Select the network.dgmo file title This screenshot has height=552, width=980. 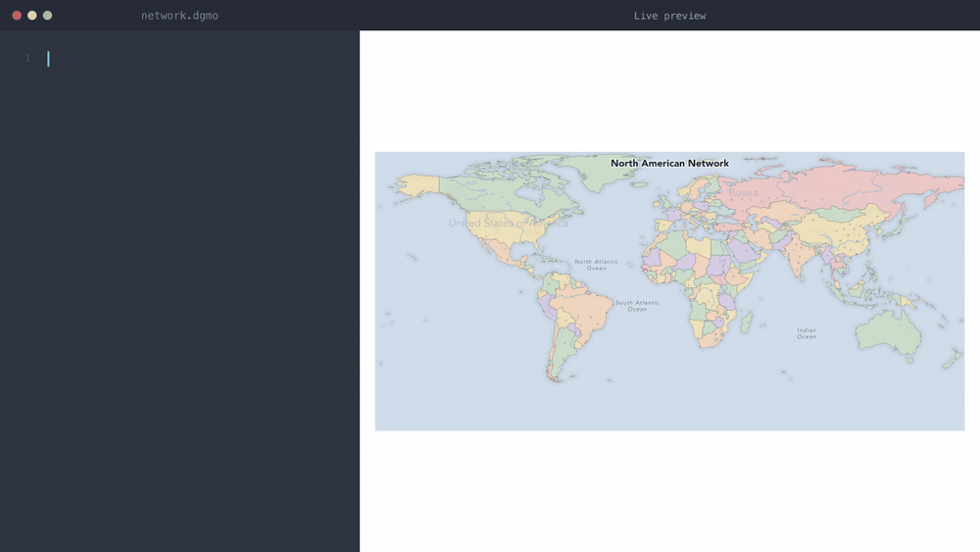[x=179, y=16]
